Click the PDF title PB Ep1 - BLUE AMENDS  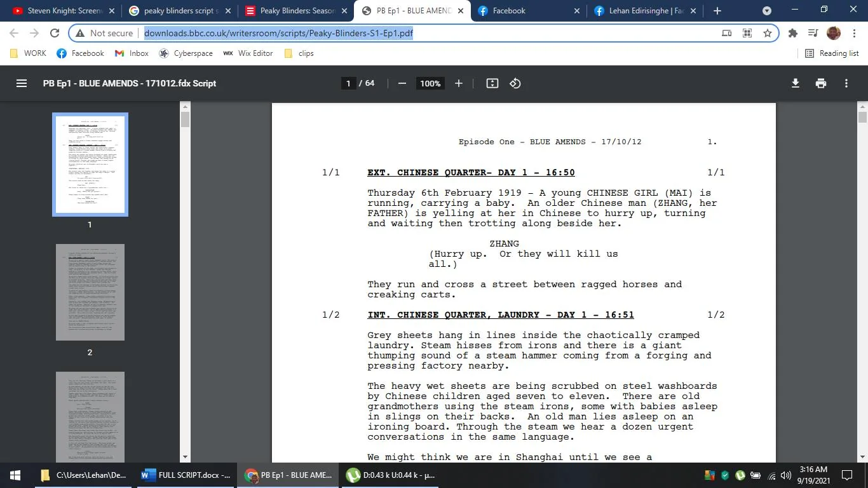(130, 83)
